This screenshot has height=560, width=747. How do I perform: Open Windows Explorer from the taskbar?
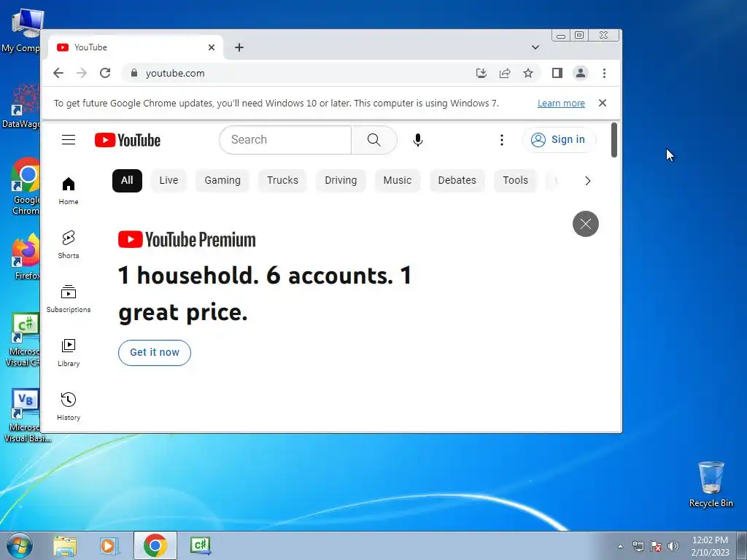65,545
